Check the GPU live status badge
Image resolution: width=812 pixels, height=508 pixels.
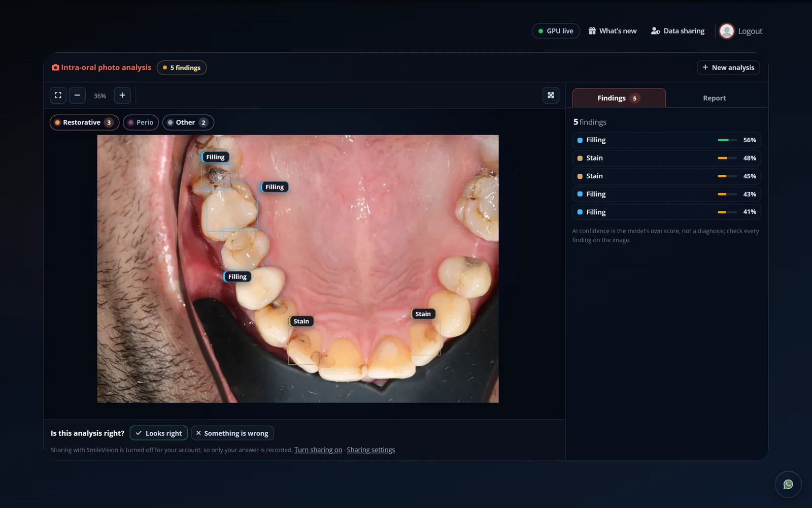[556, 31]
